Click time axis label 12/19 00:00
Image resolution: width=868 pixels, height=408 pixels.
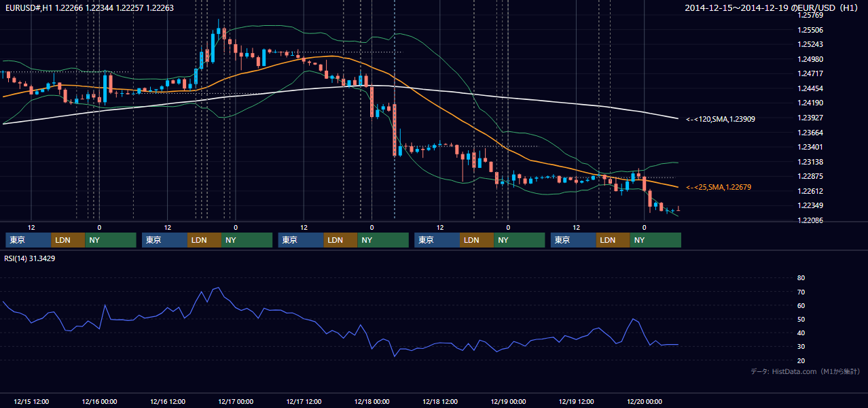pos(508,401)
